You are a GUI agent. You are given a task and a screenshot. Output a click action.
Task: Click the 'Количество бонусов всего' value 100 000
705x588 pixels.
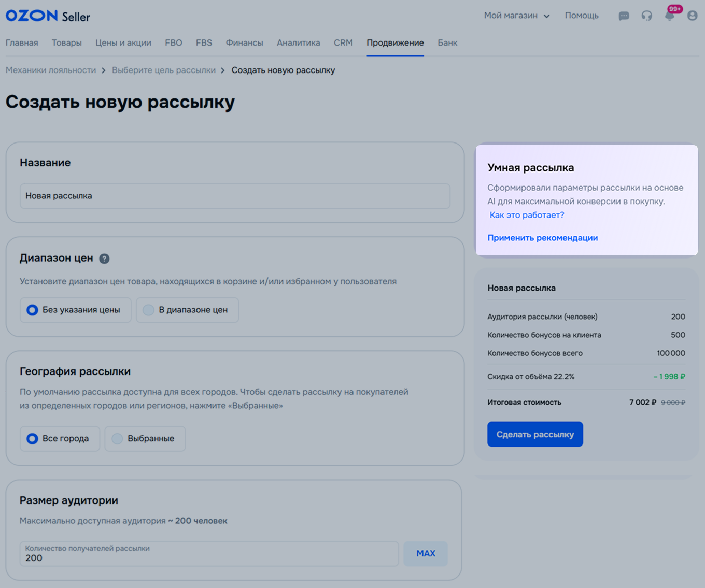pyautogui.click(x=671, y=353)
